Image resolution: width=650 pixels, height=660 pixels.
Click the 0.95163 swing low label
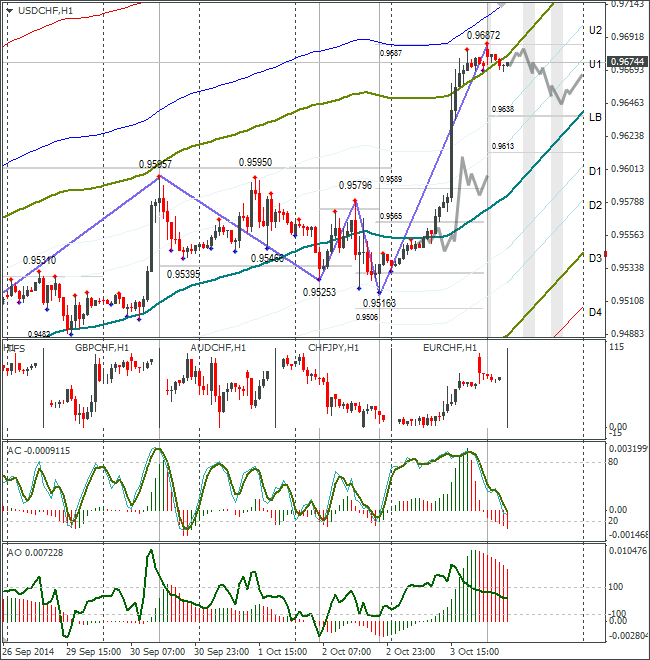pos(379,303)
